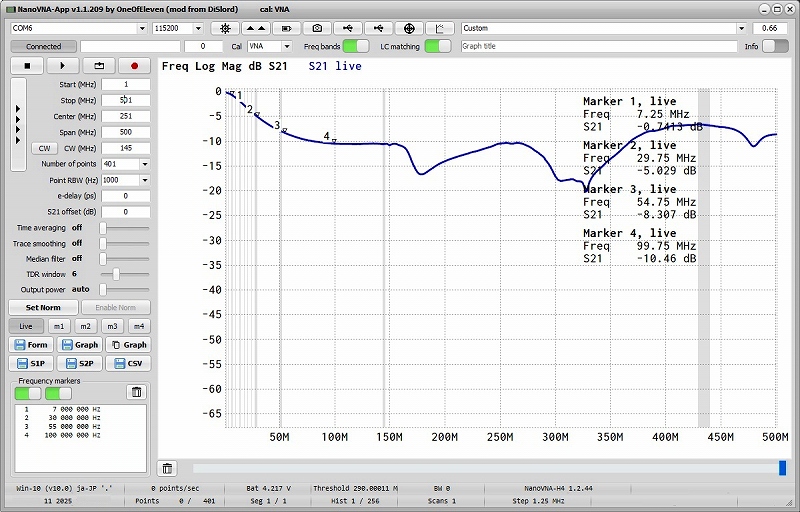This screenshot has width=800, height=512.
Task: Click the crosshair target icon
Action: [409, 28]
